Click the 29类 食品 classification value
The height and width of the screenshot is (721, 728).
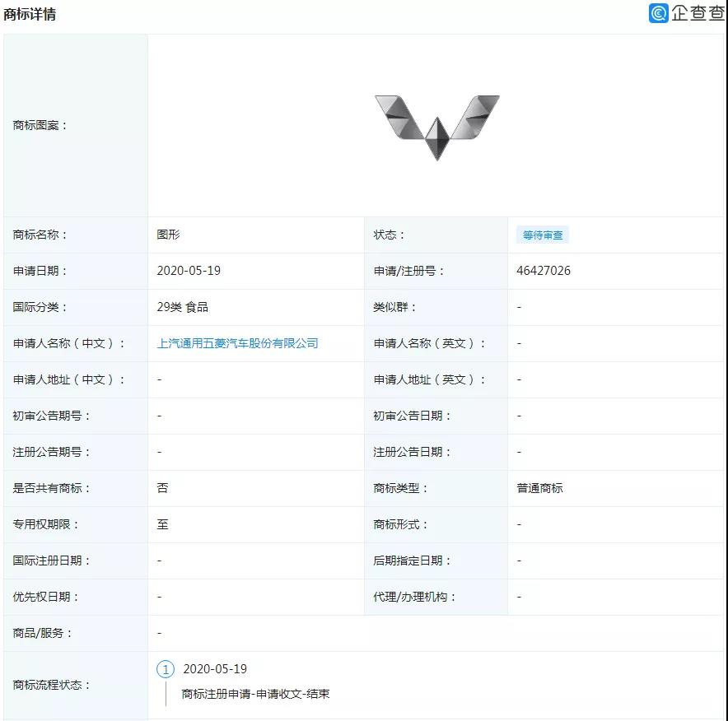pyautogui.click(x=183, y=307)
